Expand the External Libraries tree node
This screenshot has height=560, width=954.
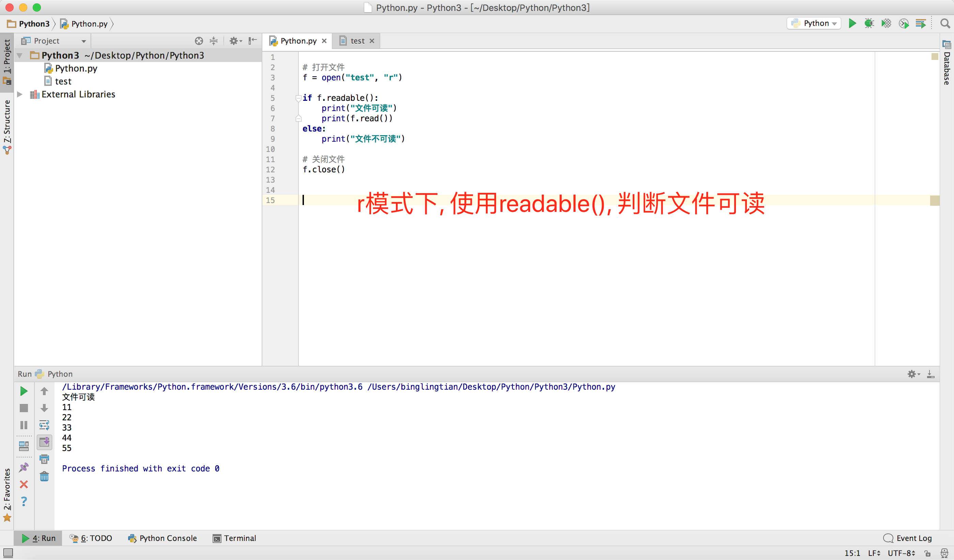[x=20, y=94]
